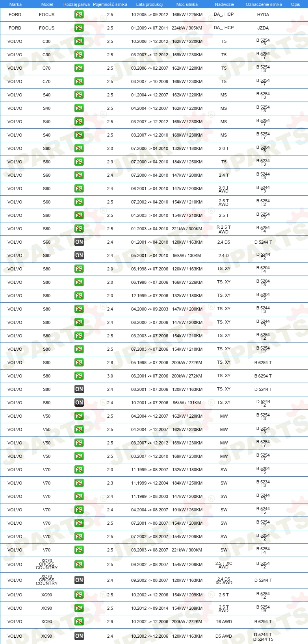Click the 224kW / 305KM power cell
The image size is (308, 644).
point(187,28)
